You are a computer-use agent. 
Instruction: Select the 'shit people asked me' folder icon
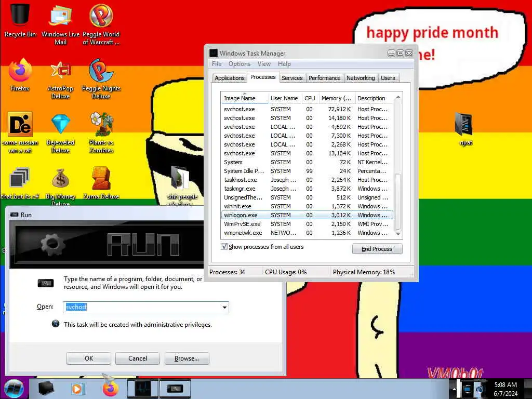(181, 185)
